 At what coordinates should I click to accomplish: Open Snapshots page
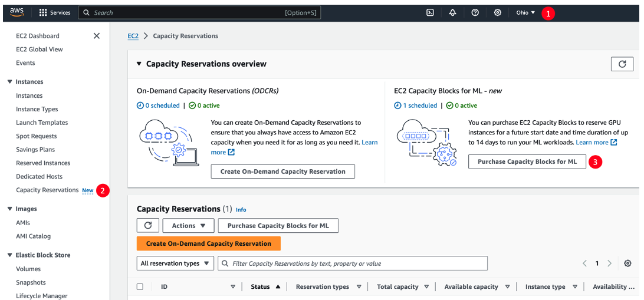point(31,282)
